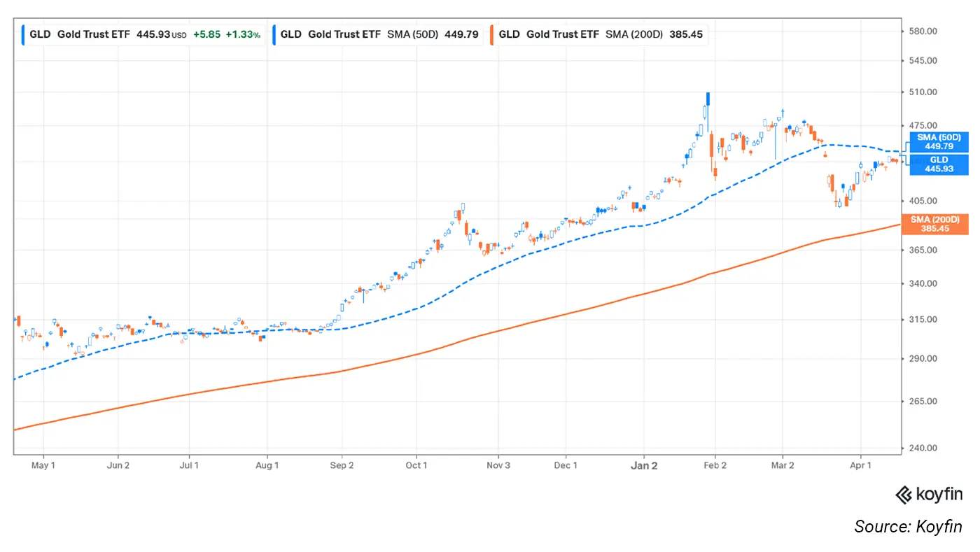
Task: Click the Source: Koyfin caption text
Action: [908, 526]
